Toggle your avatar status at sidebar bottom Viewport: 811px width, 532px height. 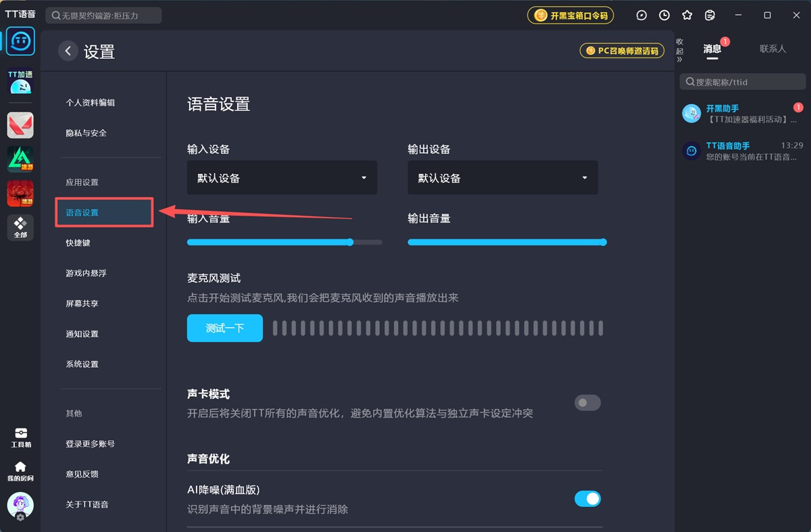coord(20,505)
